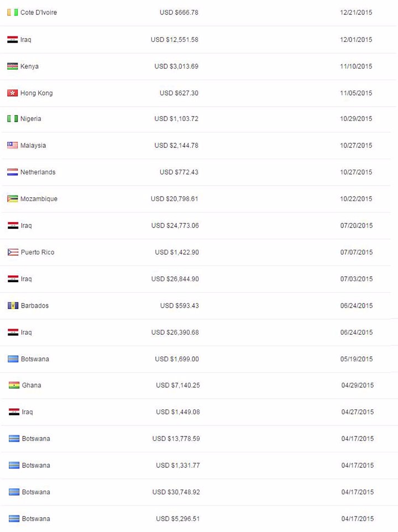This screenshot has height=532, width=398.
Task: Click the Hong Kong flag icon
Action: pos(13,93)
